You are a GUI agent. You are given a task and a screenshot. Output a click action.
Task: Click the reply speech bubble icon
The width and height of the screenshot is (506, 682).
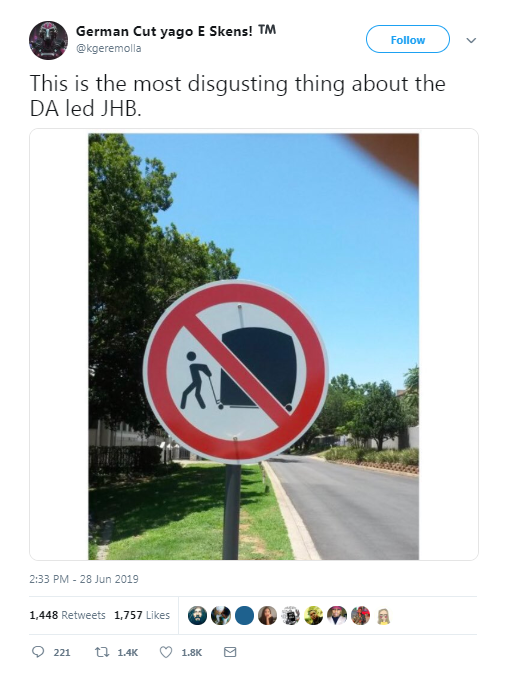coord(38,652)
